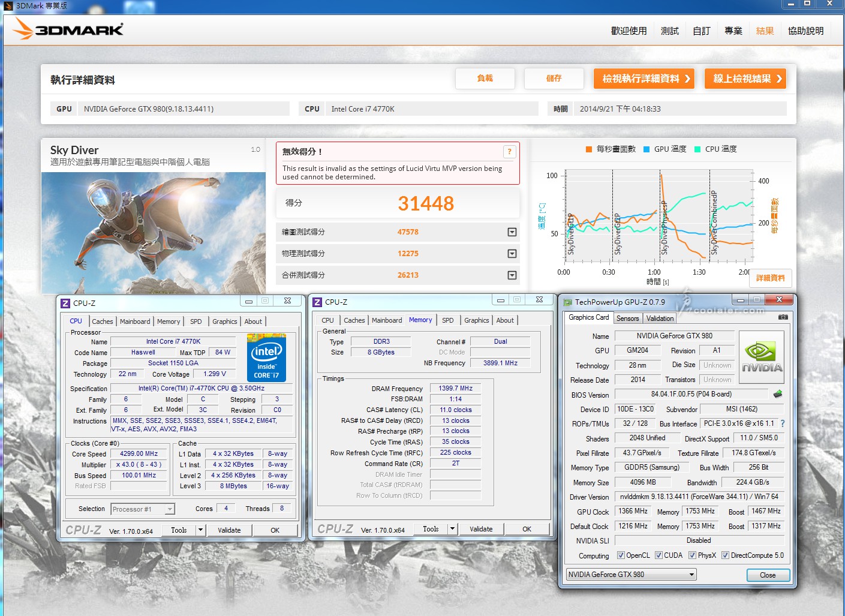Image resolution: width=845 pixels, height=616 pixels.
Task: Close the CPU-Z CPU tab window
Action: [x=287, y=301]
